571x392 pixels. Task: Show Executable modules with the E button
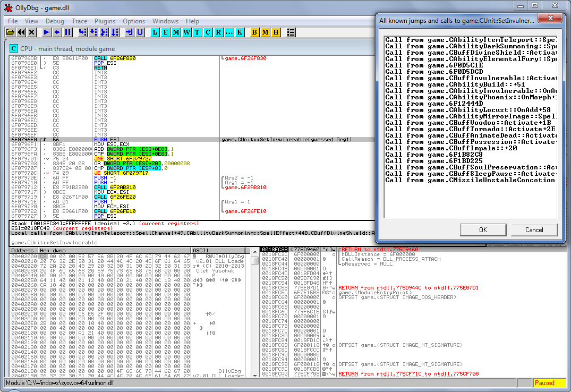165,32
